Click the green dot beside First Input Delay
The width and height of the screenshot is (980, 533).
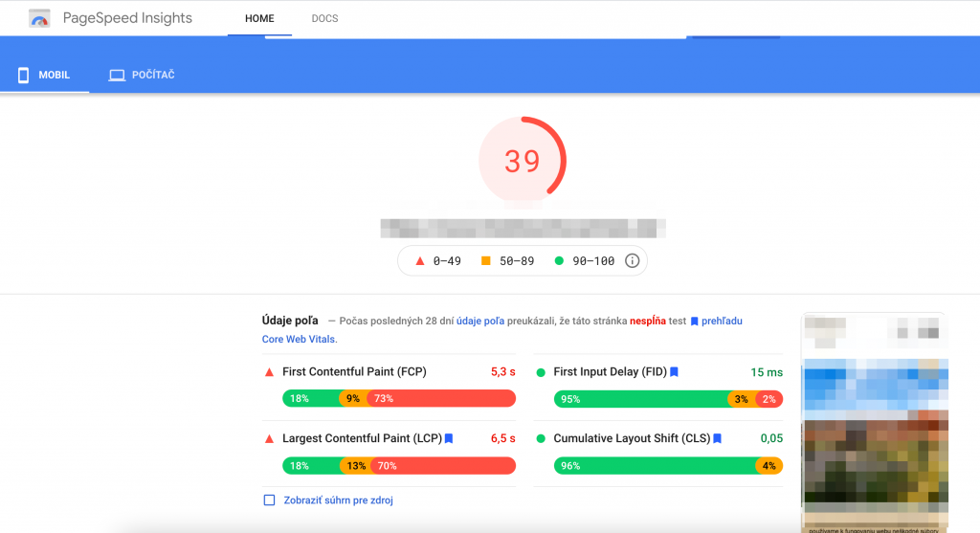click(541, 372)
